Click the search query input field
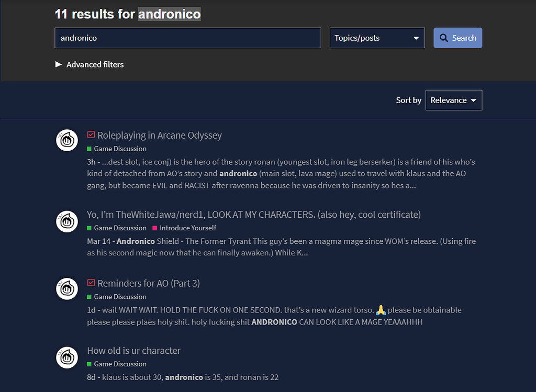Screen dimensions: 536x392 [187, 38]
